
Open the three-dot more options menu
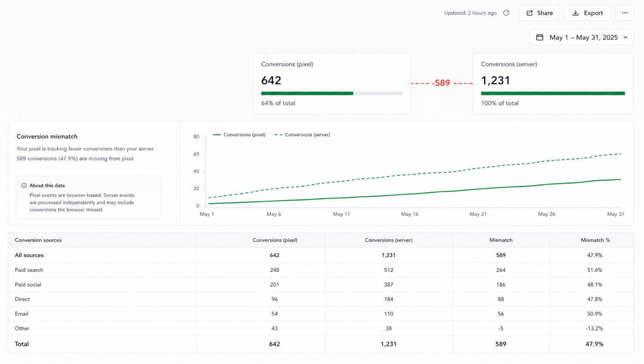pyautogui.click(x=625, y=13)
